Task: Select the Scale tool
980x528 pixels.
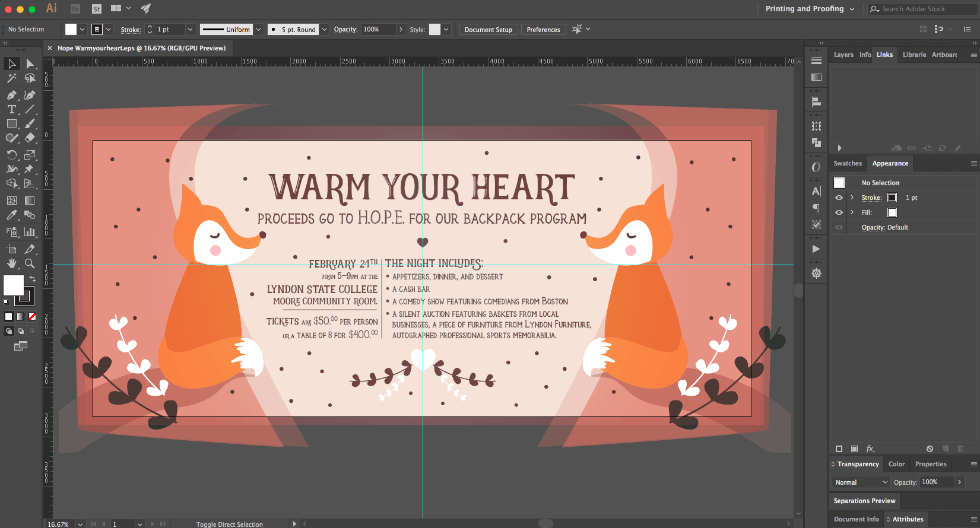Action: (30, 155)
